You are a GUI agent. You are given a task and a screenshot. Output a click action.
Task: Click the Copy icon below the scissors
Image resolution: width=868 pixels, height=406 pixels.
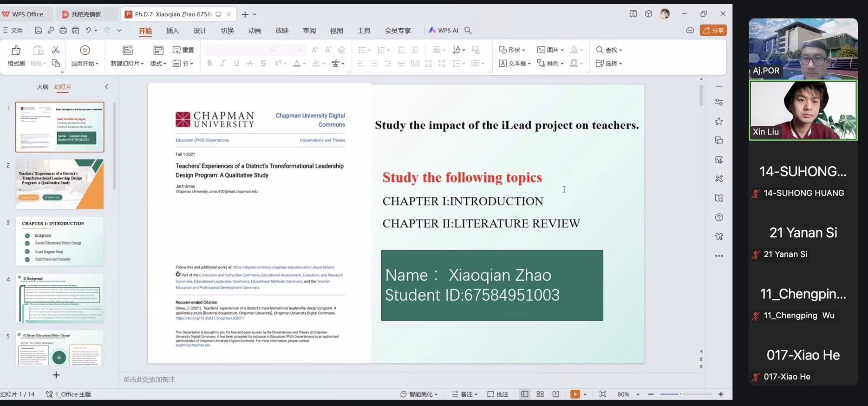click(56, 63)
